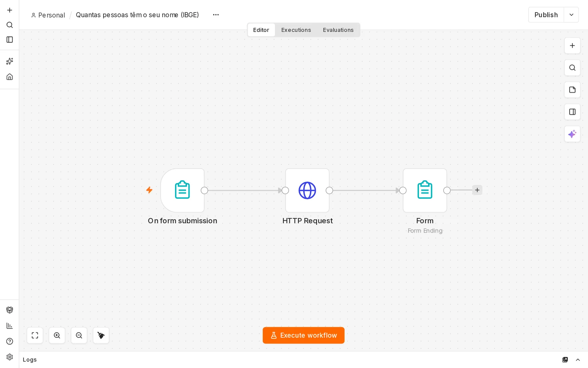Zoom in on the canvas
This screenshot has height=368, width=588.
57,335
